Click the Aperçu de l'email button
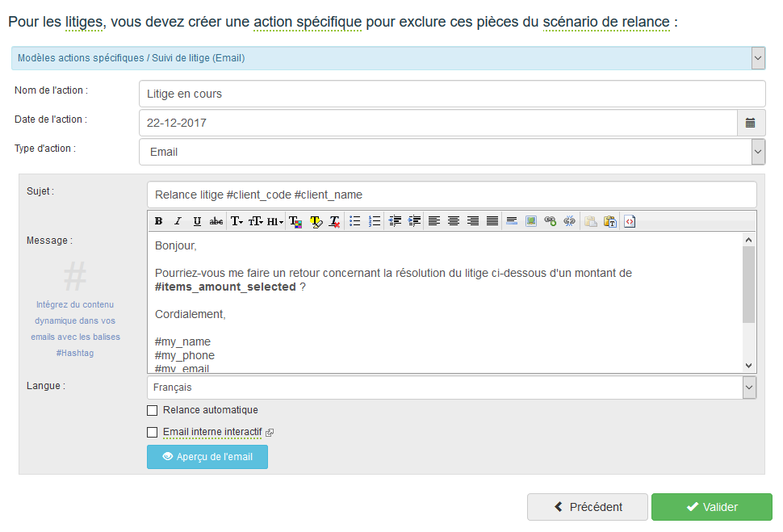The image size is (783, 532). coord(207,457)
